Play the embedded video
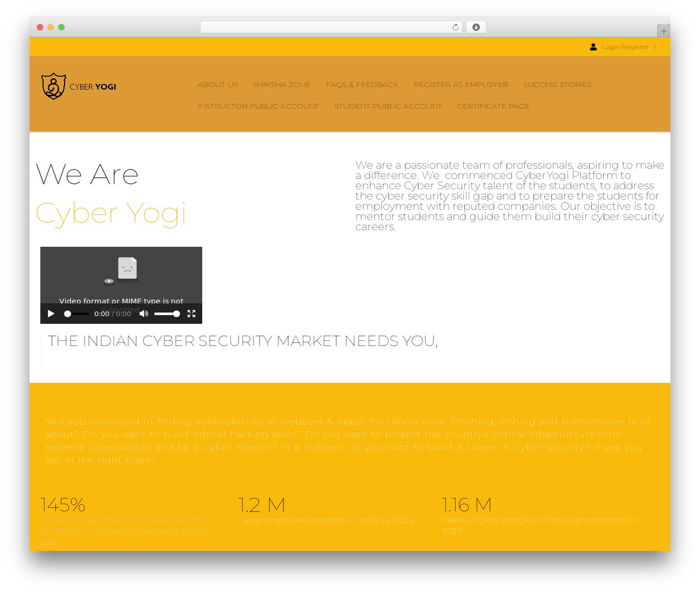The image size is (700, 593). [51, 313]
